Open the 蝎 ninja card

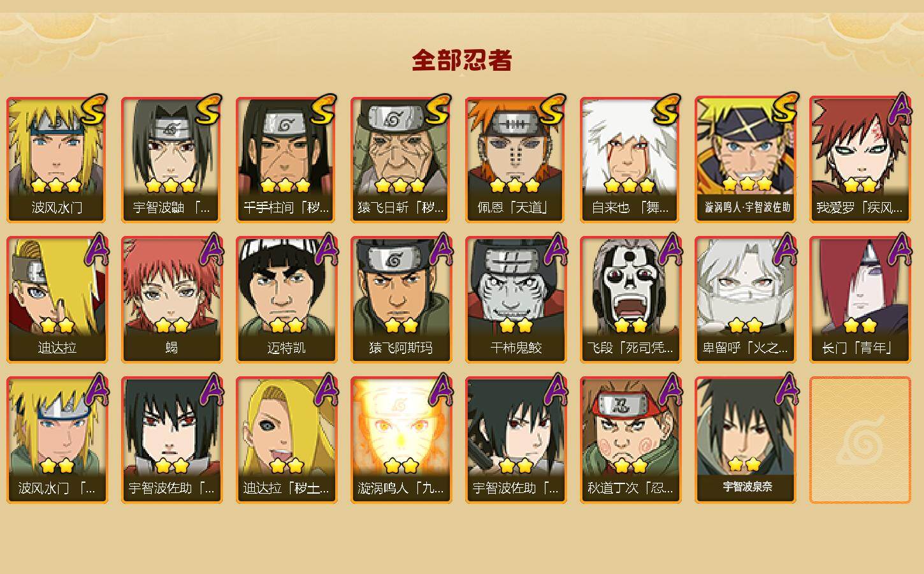[x=171, y=300]
